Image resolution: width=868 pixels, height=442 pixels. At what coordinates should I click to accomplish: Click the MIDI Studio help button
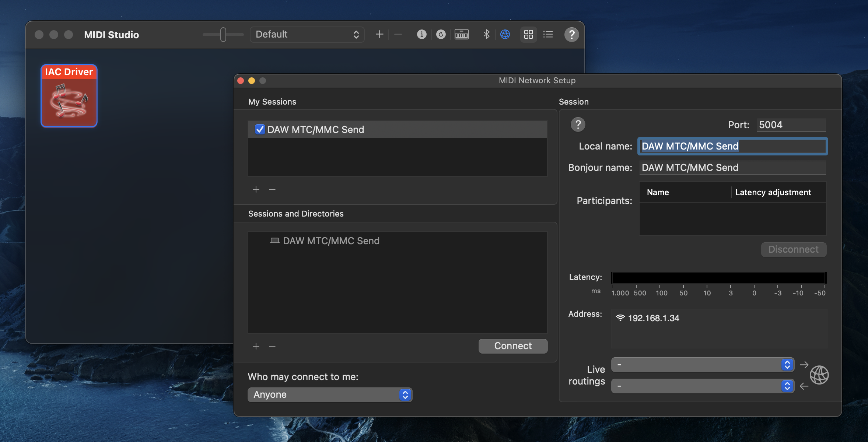click(x=571, y=35)
